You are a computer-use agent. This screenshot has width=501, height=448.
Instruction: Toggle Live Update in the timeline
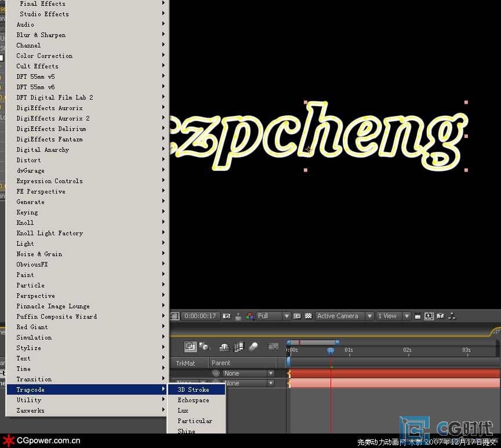pos(190,347)
